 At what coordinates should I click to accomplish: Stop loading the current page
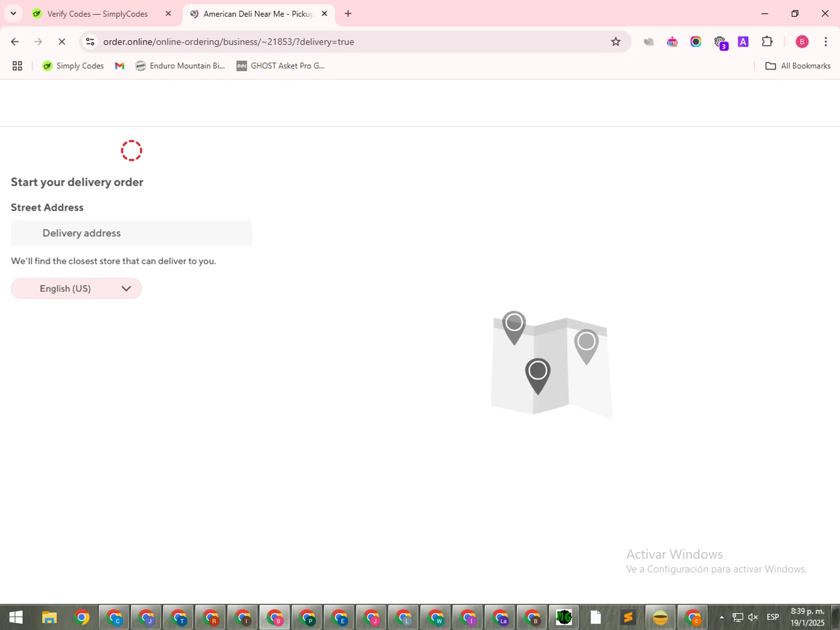point(62,41)
